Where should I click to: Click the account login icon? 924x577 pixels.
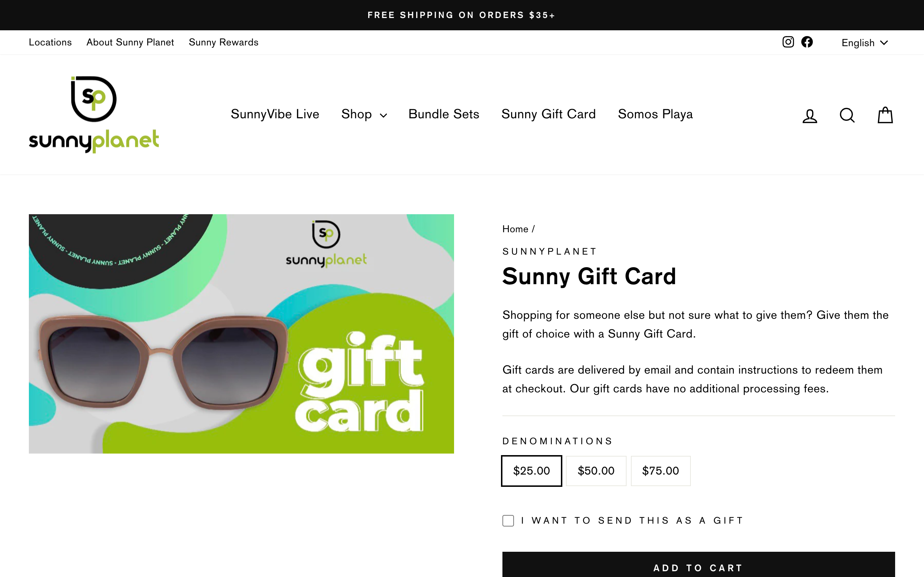(x=809, y=115)
